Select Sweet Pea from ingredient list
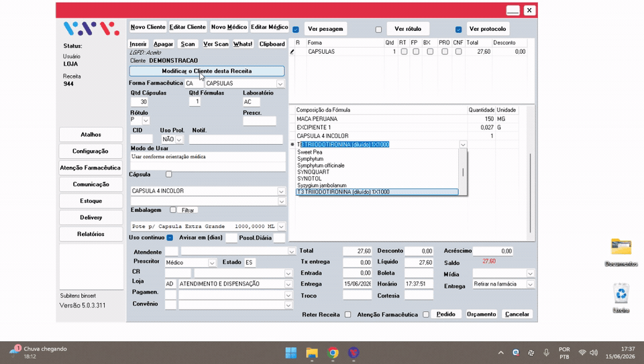The image size is (644, 364). (x=377, y=152)
